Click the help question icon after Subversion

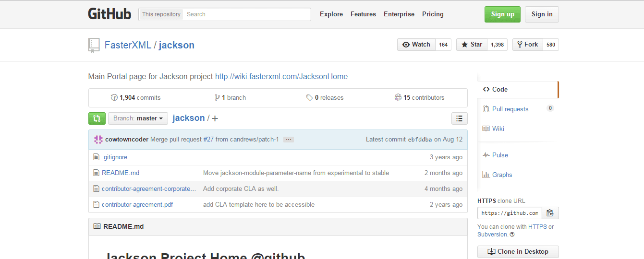[x=512, y=235]
